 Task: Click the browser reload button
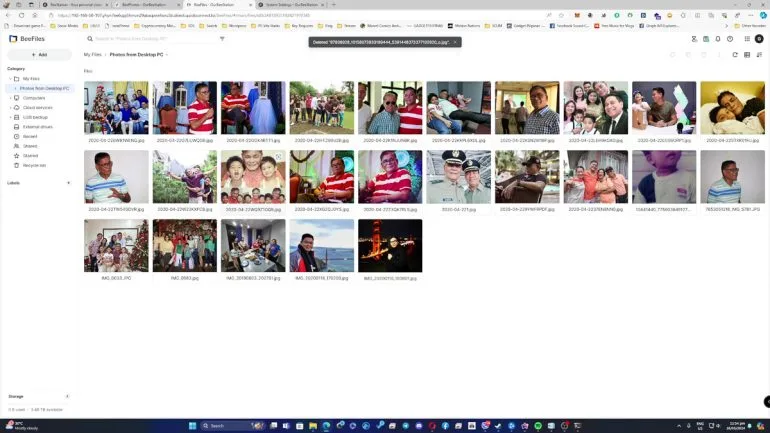[x=22, y=15]
